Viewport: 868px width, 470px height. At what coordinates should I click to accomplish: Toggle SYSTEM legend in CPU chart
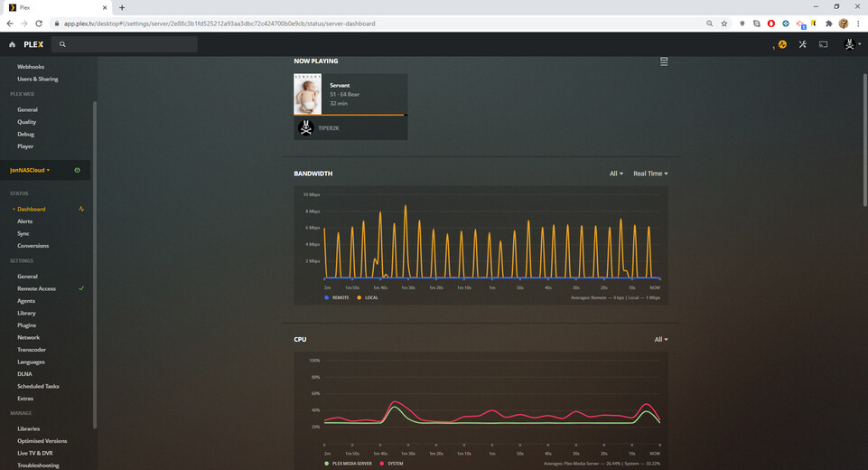click(x=391, y=464)
